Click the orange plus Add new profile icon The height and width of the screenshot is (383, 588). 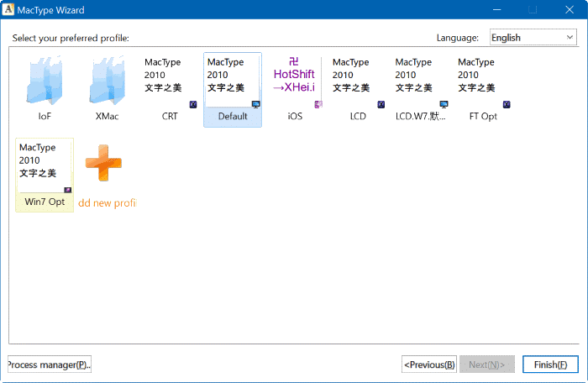click(103, 163)
